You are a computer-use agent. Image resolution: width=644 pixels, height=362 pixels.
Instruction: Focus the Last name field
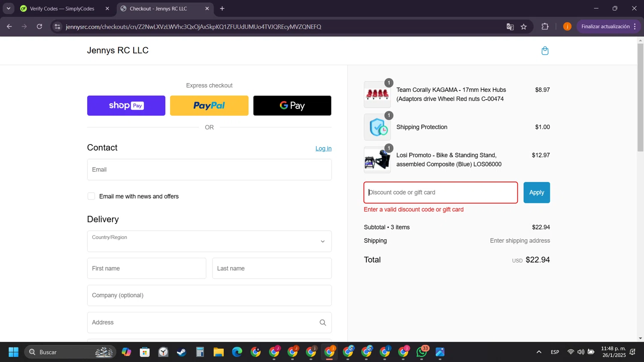click(272, 268)
